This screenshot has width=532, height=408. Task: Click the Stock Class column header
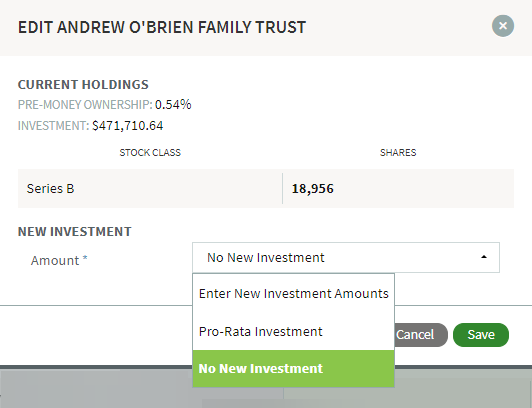coord(150,153)
